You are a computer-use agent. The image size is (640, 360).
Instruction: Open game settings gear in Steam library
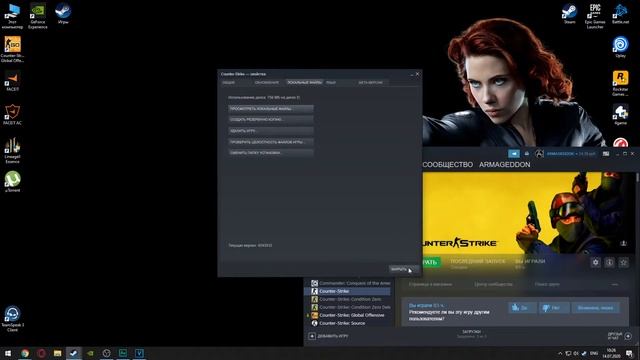click(x=596, y=262)
